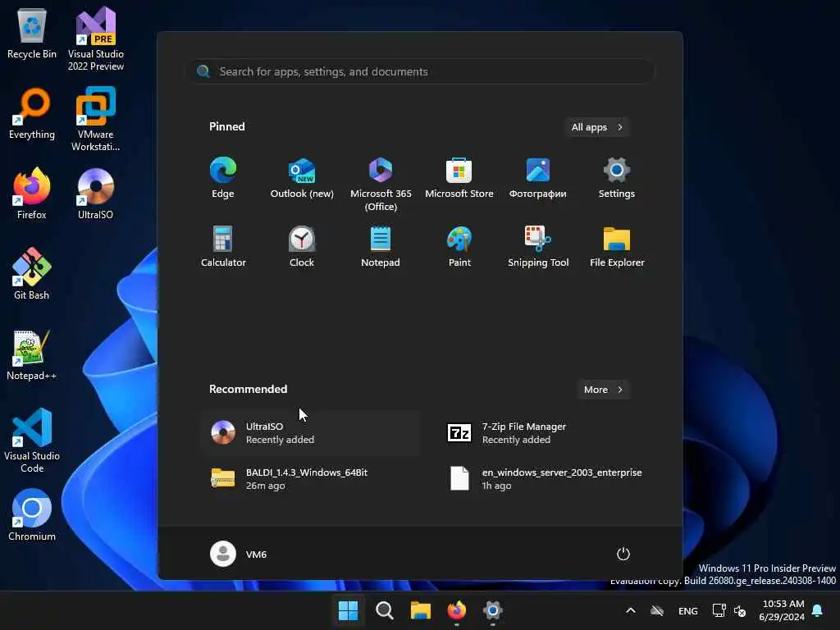840x630 pixels.
Task: Select the Chromium desktop shortcut
Action: tap(32, 515)
